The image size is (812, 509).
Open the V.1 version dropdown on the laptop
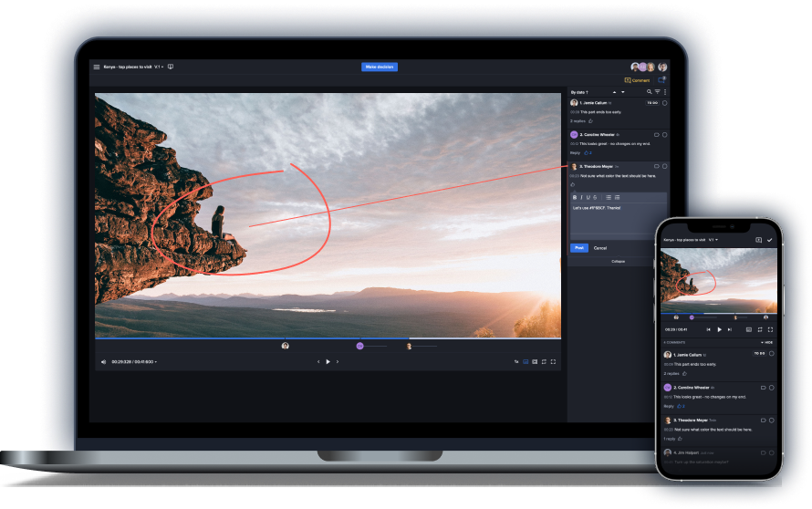point(159,67)
